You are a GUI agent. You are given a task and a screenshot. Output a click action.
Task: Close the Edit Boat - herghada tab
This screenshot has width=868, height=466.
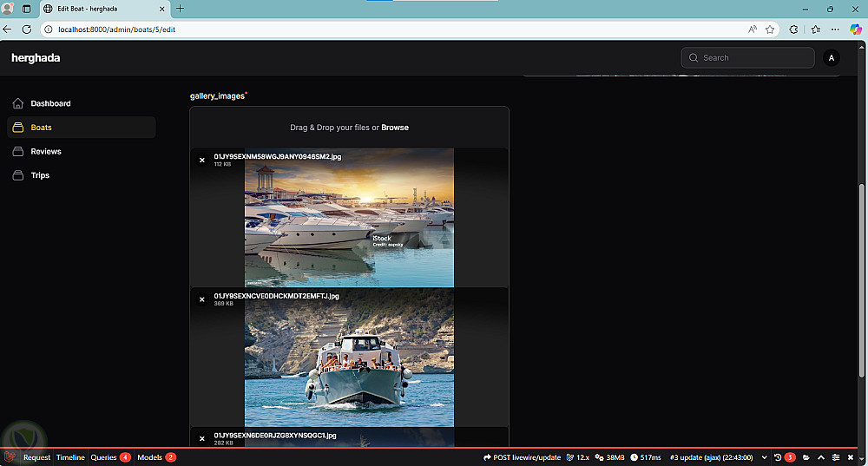(x=162, y=9)
